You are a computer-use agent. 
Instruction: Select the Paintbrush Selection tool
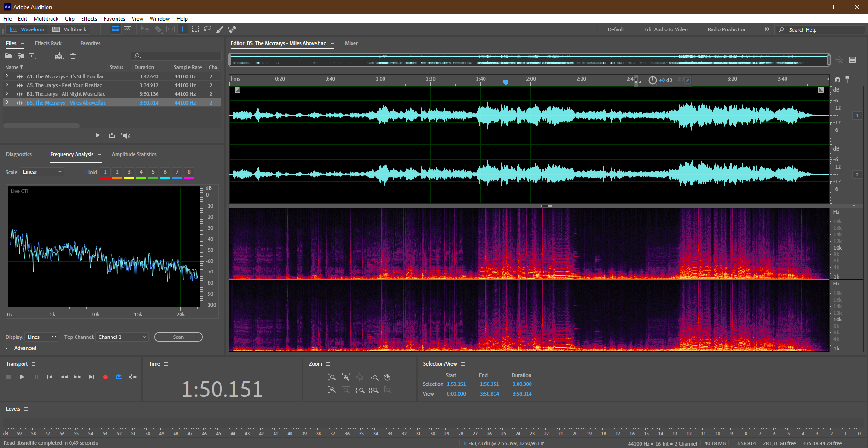pos(220,29)
